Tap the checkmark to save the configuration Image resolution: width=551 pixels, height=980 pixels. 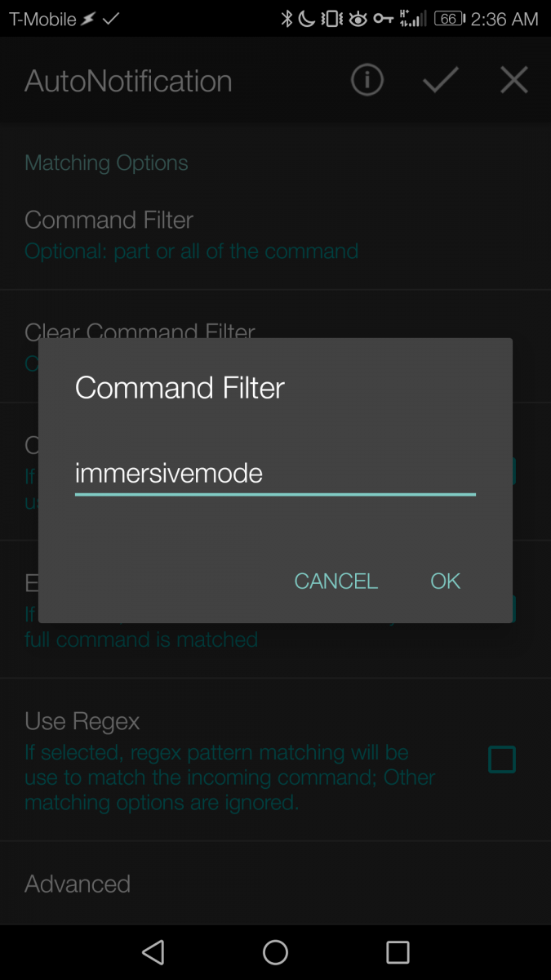[440, 80]
